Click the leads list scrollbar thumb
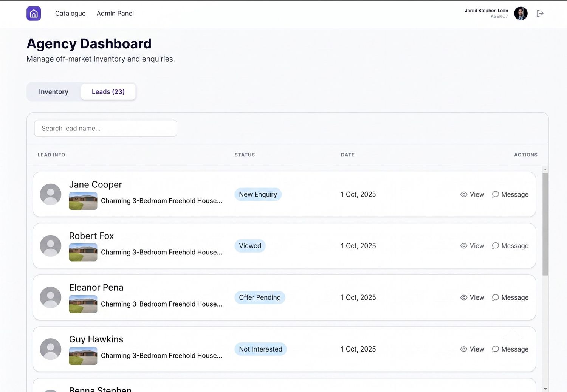 pyautogui.click(x=545, y=224)
